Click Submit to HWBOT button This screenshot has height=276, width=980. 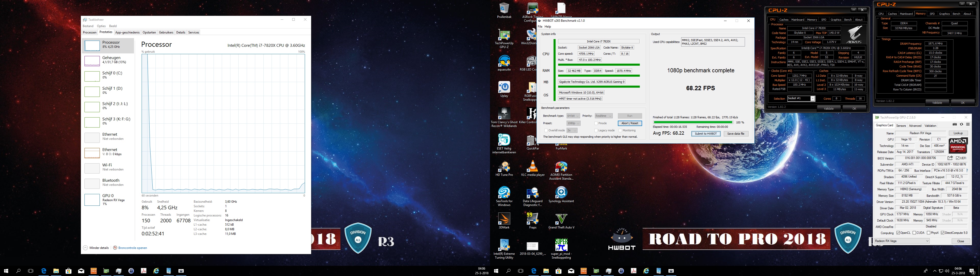pos(706,134)
